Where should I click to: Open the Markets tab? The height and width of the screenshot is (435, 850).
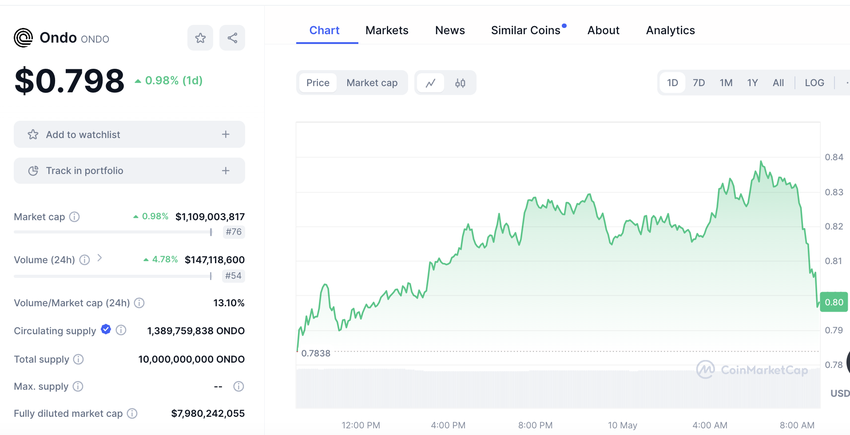coord(386,30)
